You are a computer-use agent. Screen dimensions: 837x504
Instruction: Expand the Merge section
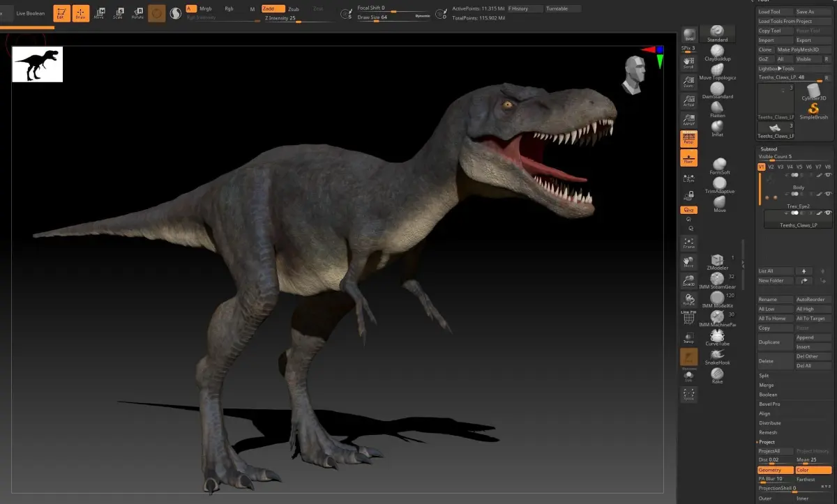[x=766, y=385]
